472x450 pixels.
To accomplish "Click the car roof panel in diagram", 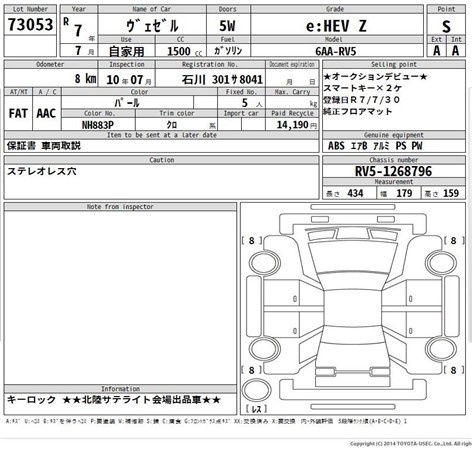I will point(353,308).
